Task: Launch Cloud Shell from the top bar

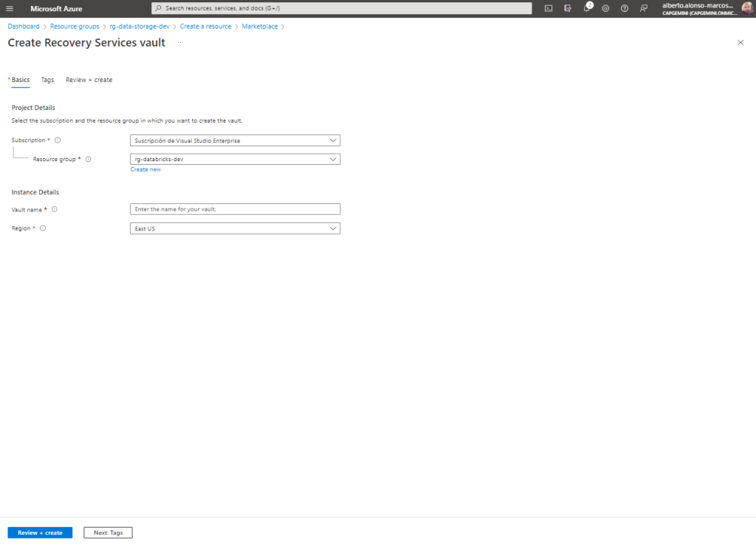Action: click(549, 8)
